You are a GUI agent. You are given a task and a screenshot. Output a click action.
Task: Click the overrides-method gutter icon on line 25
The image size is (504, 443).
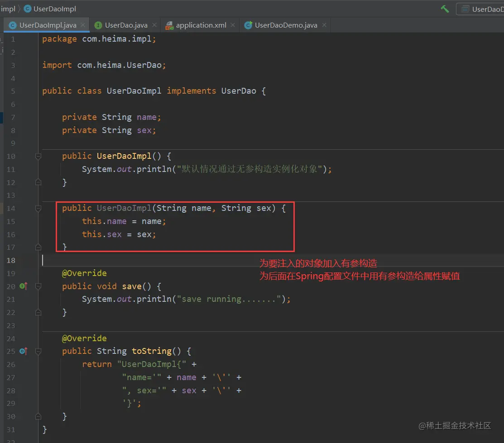[x=24, y=351]
